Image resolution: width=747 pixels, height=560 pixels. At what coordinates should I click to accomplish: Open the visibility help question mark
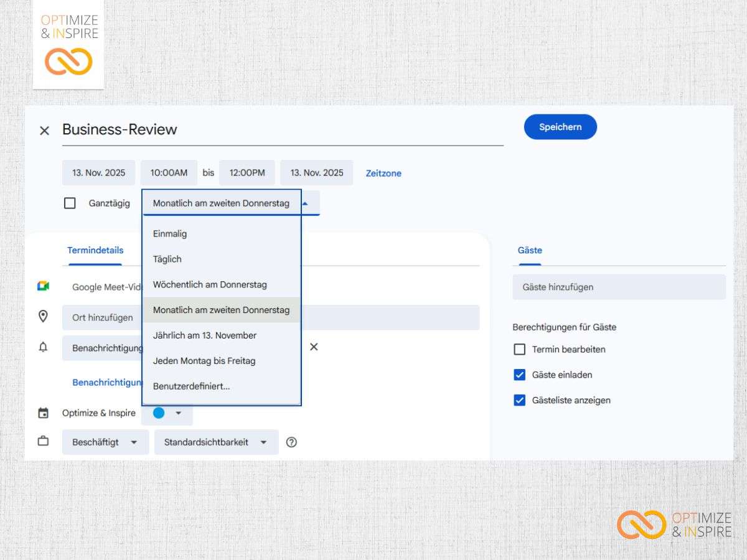(x=291, y=442)
